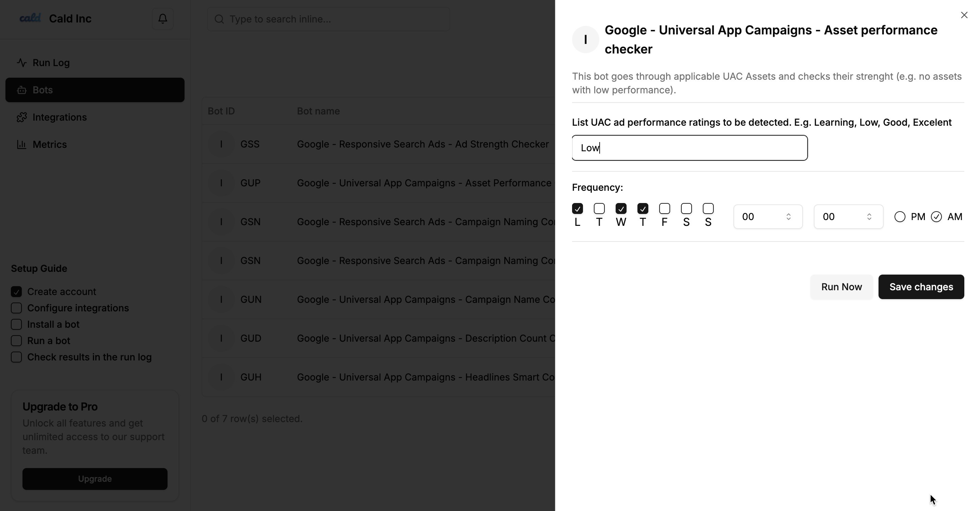Click the Run Log activity icon

tap(22, 62)
